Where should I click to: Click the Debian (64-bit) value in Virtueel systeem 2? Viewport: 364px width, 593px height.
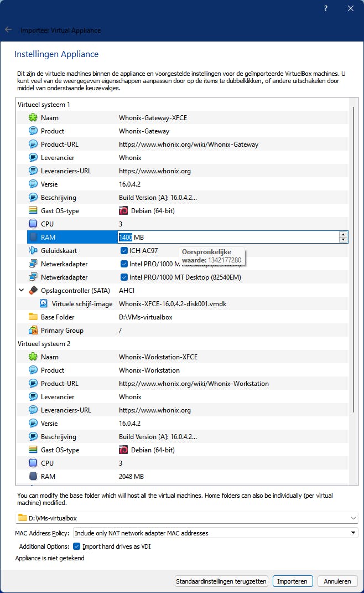tap(153, 450)
